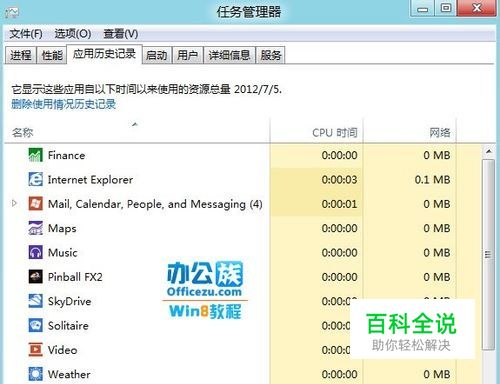This screenshot has width=500, height=384.
Task: Select the 应用历史记录 tab
Action: (x=104, y=54)
